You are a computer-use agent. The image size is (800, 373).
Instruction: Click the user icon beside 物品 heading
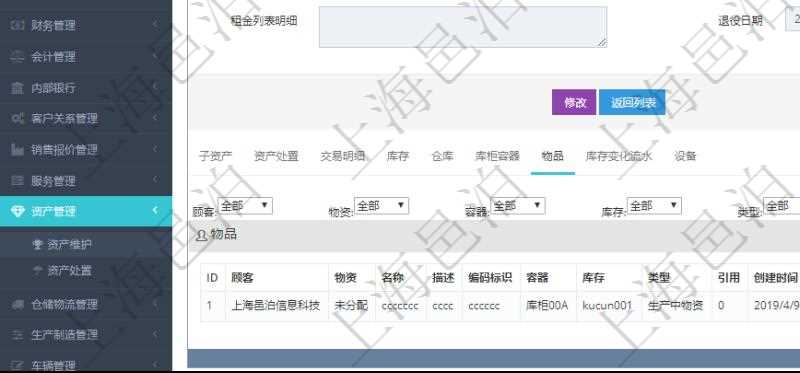202,235
